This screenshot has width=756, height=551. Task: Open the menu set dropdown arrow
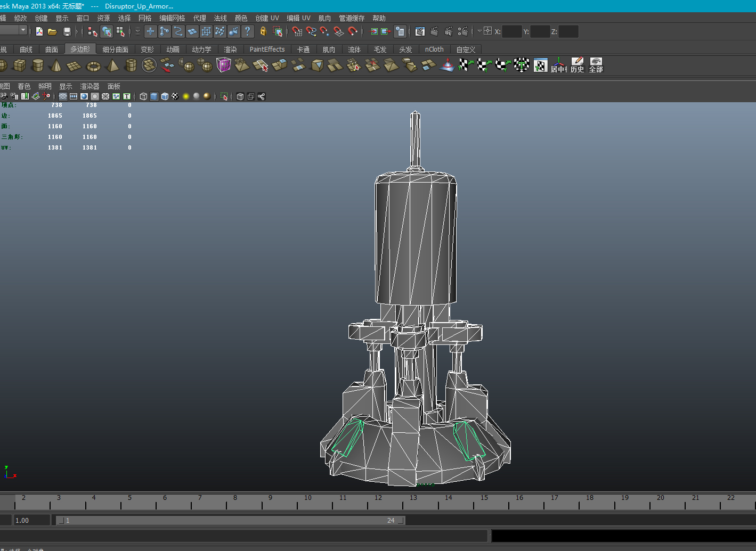[23, 30]
